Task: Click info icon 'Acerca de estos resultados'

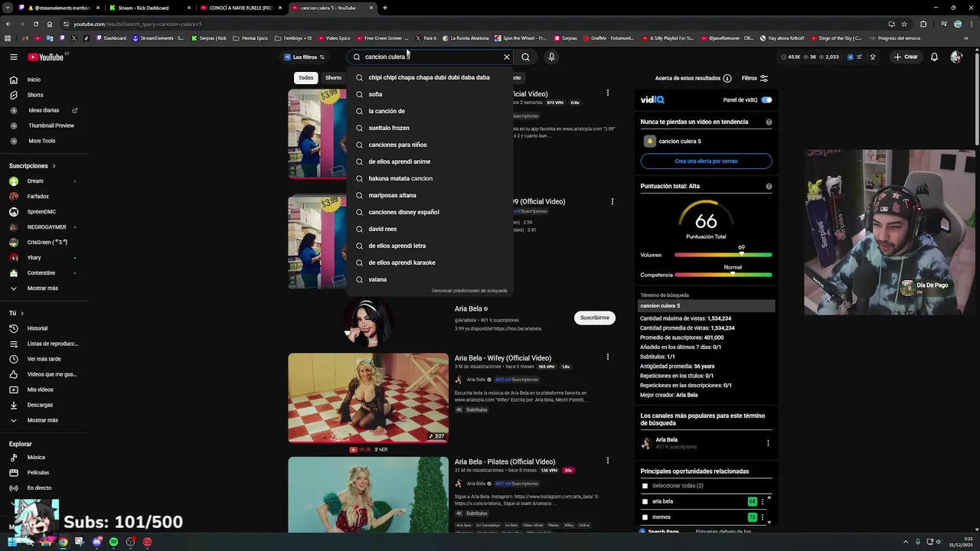Action: [727, 78]
